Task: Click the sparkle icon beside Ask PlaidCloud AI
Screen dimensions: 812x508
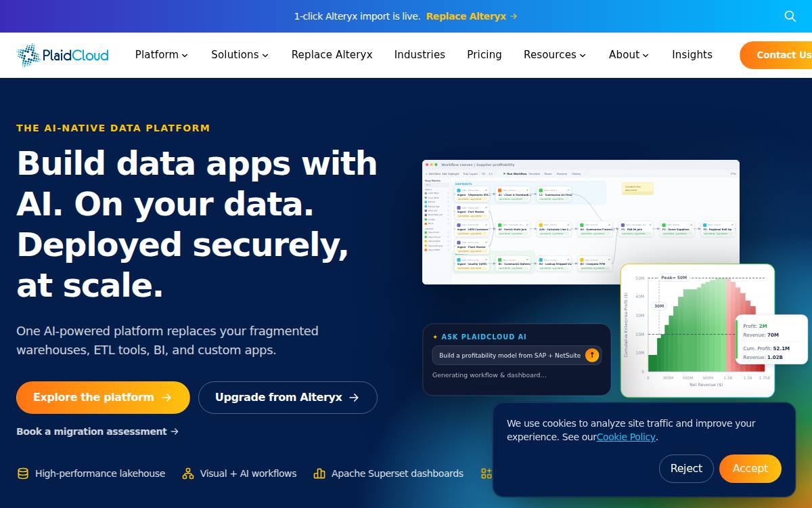Action: click(x=435, y=337)
